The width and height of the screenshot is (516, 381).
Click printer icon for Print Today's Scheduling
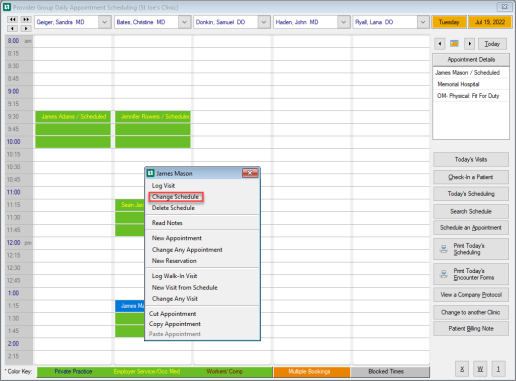click(444, 249)
